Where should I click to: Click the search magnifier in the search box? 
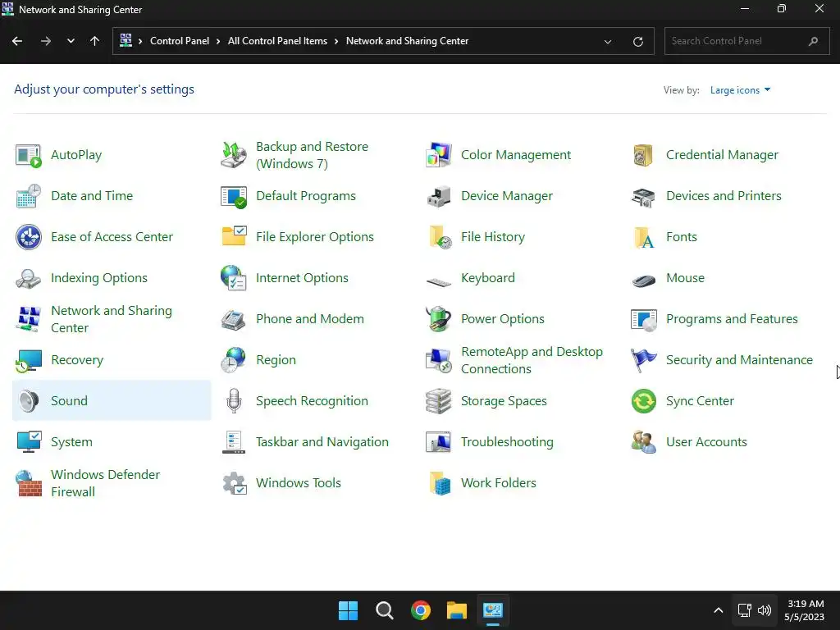click(813, 41)
